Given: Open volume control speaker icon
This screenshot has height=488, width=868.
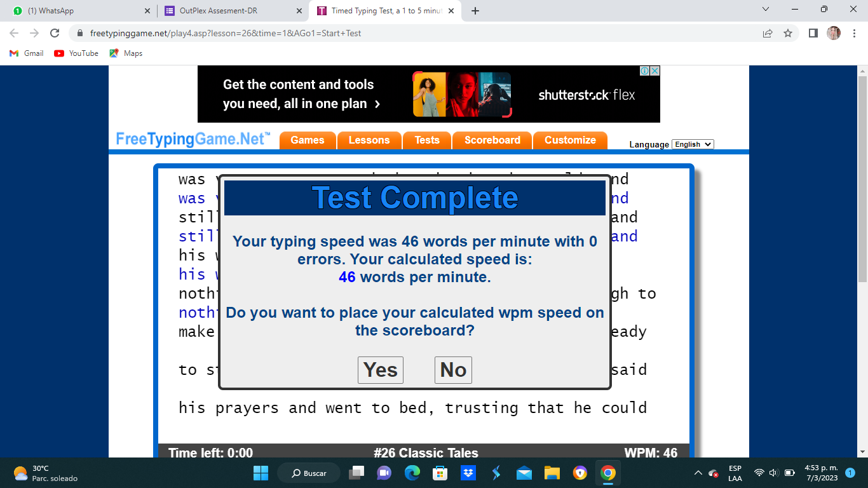Looking at the screenshot, I should click(774, 473).
